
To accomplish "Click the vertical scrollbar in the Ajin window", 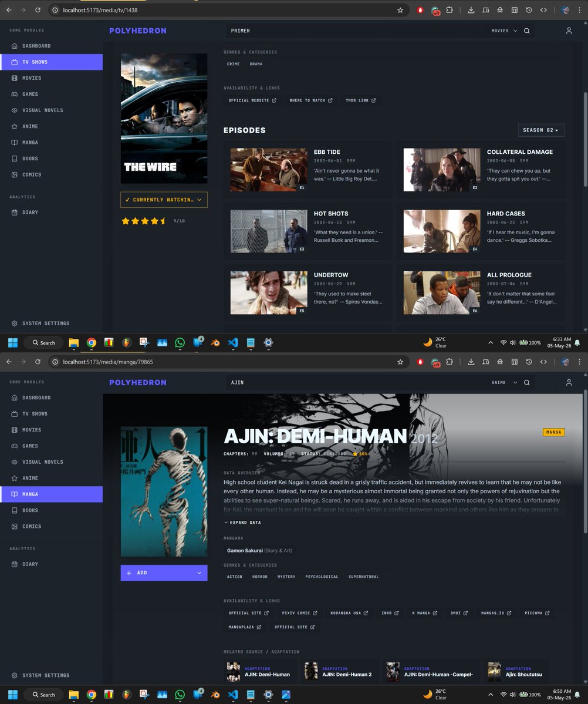I will pyautogui.click(x=585, y=462).
